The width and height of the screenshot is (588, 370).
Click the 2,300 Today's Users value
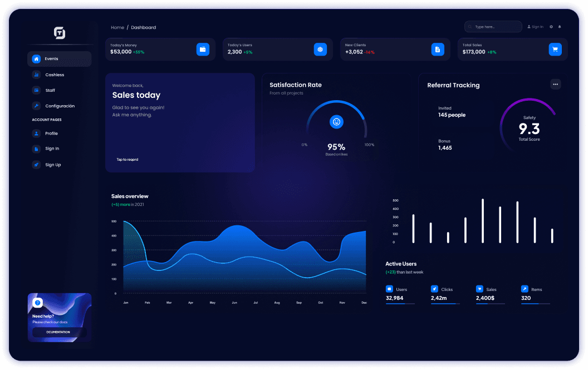click(x=235, y=52)
